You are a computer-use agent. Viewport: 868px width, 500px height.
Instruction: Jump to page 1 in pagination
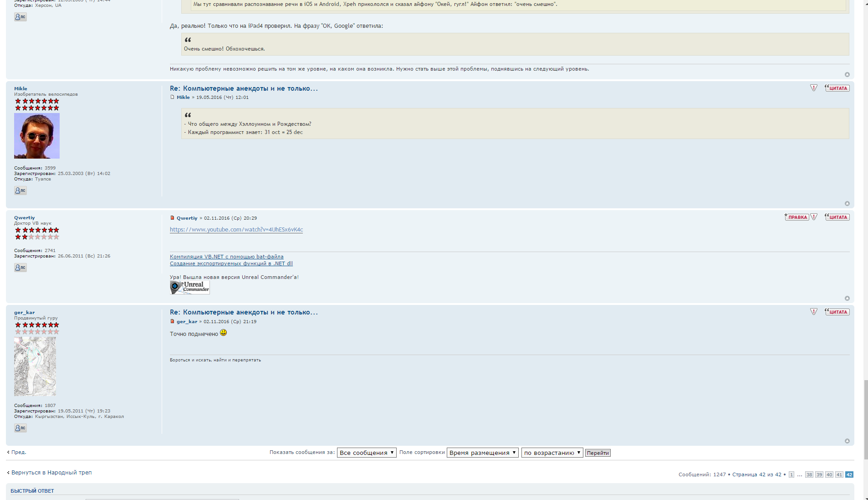point(791,474)
